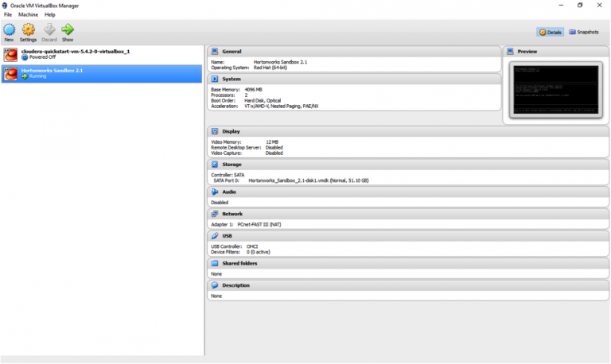Click the Controller: SATA label
Viewport: 611px width, 364px height.
(228, 175)
